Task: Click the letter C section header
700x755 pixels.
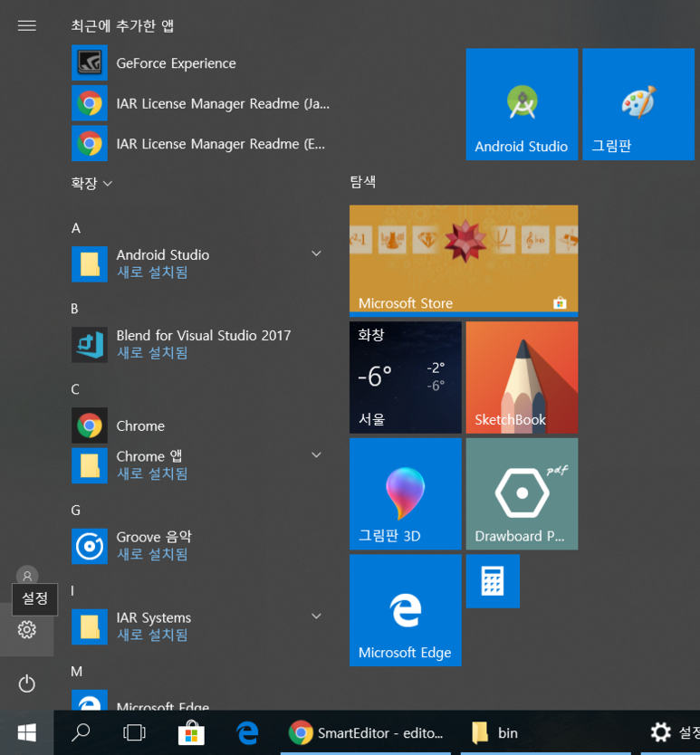Action: [75, 389]
